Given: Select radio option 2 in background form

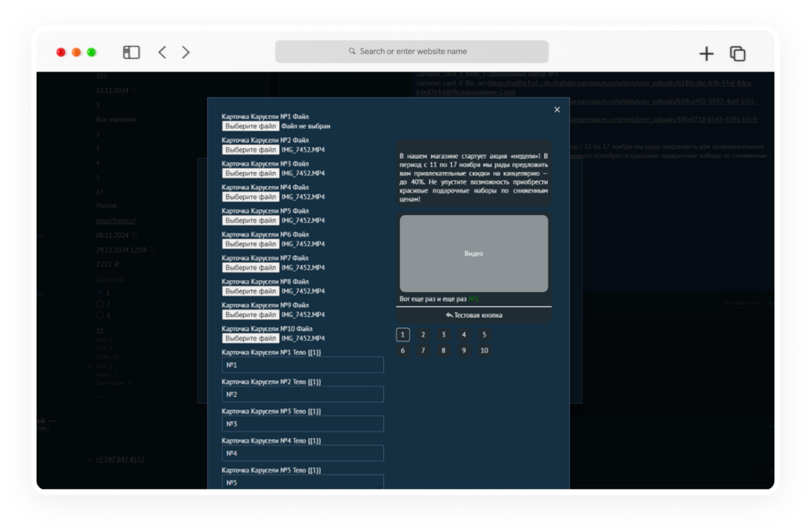Looking at the screenshot, I should (100, 304).
